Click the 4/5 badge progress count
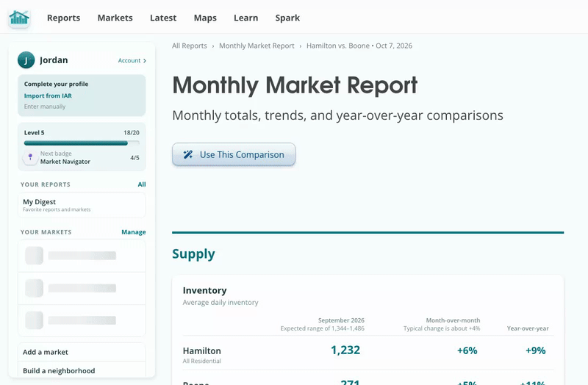The height and width of the screenshot is (385, 588). 135,158
